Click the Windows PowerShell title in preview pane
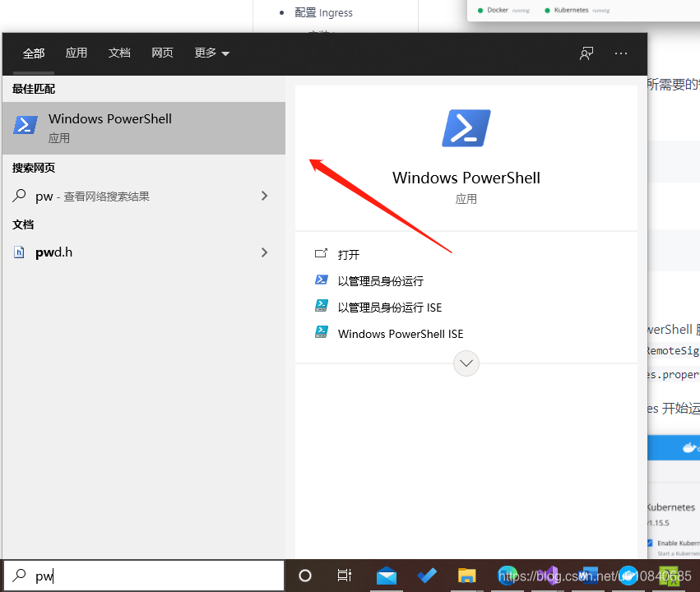This screenshot has height=592, width=700. 466,178
